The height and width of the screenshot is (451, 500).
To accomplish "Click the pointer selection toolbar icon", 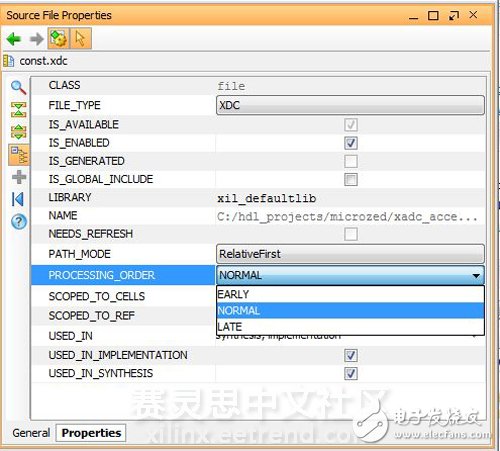I will pos(80,38).
